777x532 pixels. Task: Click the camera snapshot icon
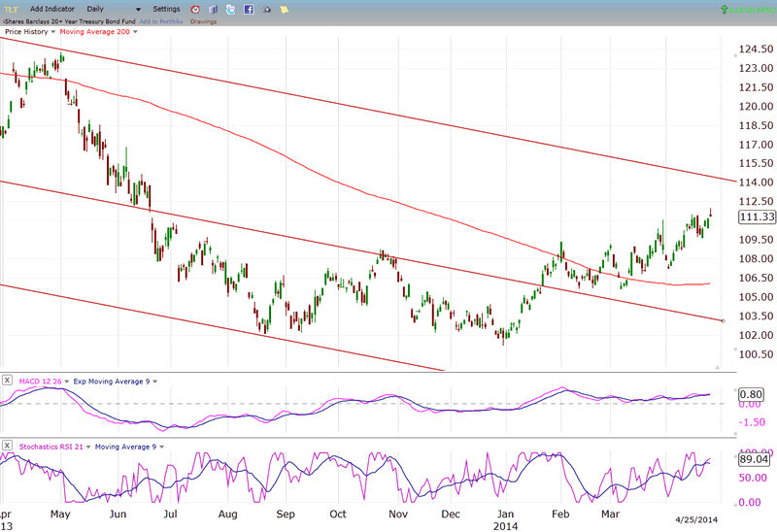266,9
